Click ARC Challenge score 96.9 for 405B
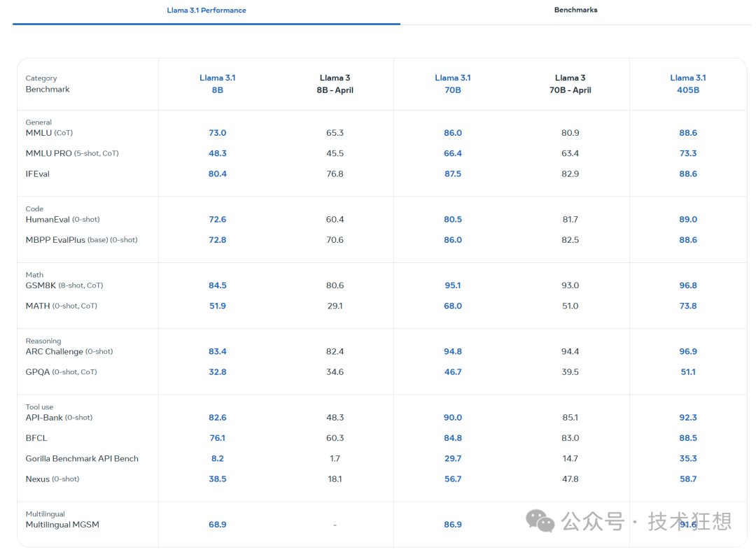 [x=688, y=351]
